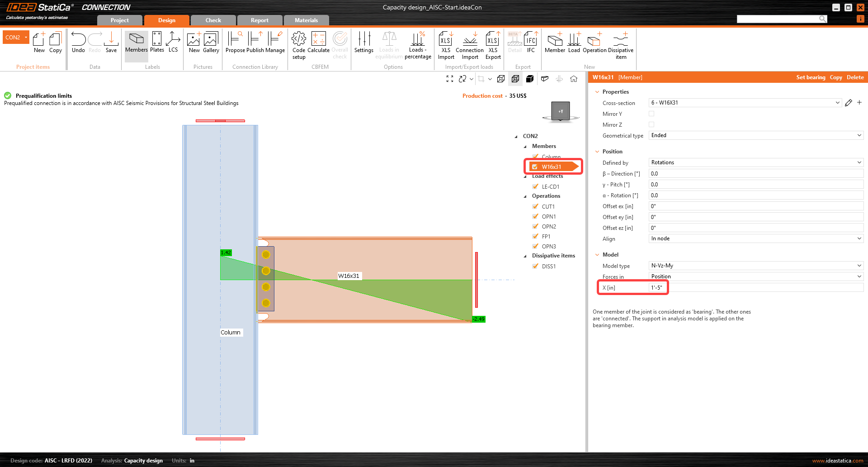
Task: Click Set bearing in member header
Action: [811, 77]
